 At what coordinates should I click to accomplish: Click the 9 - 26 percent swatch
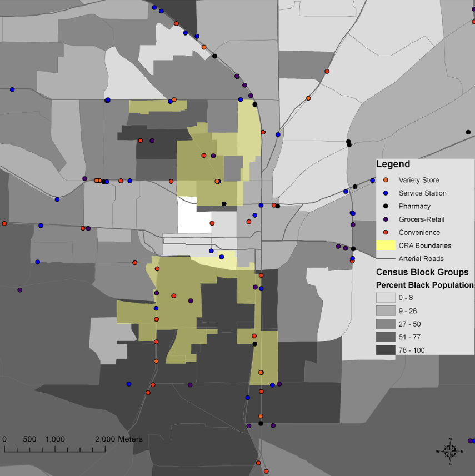coord(386,310)
